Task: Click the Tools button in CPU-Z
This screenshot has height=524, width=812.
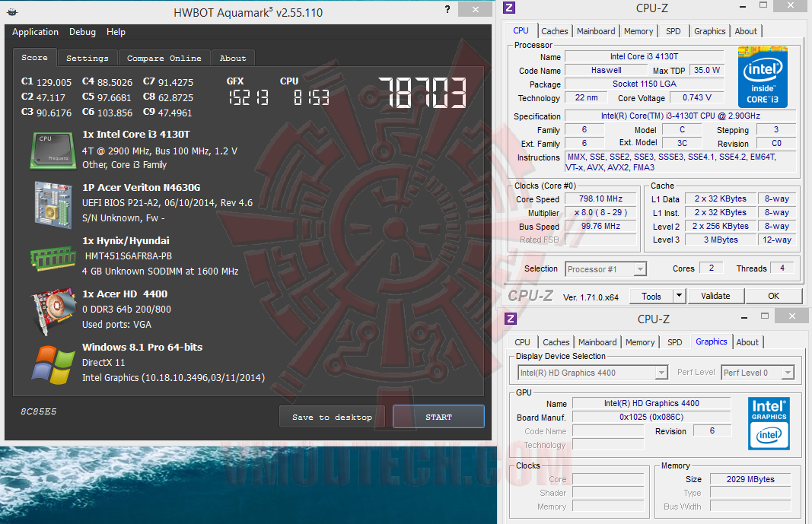Action: [651, 297]
